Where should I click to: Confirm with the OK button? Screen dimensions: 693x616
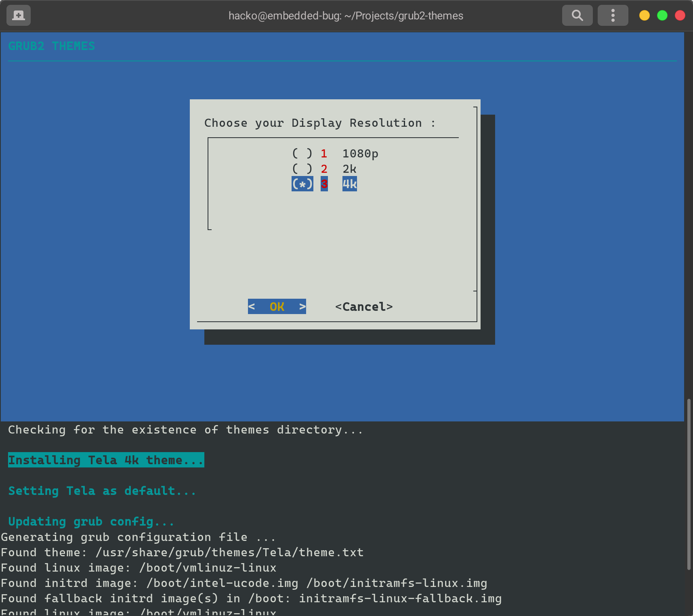click(277, 307)
